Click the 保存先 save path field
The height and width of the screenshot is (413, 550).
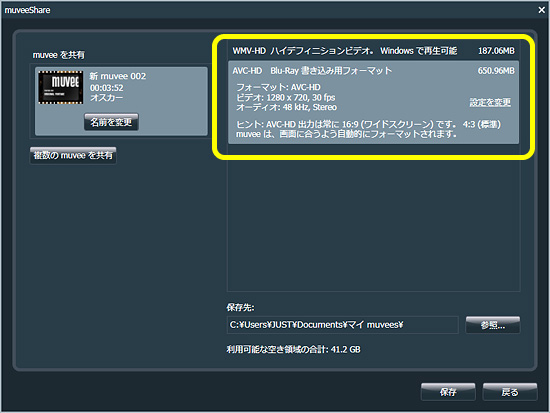[342, 325]
